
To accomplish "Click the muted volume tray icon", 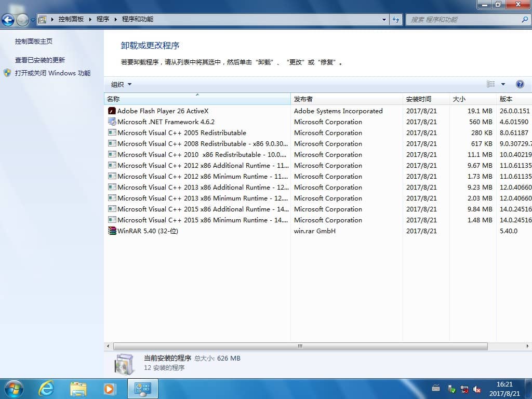I will click(x=477, y=389).
